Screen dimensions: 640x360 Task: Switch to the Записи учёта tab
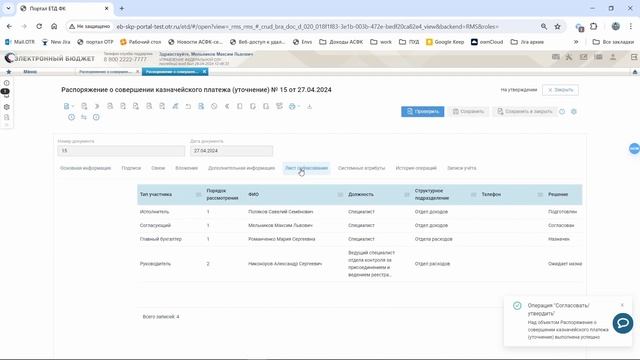point(462,168)
